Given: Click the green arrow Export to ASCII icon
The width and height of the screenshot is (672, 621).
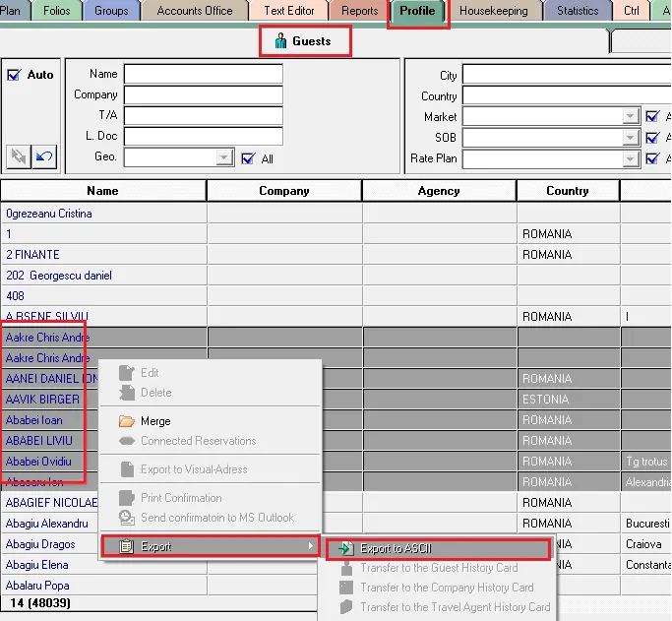Looking at the screenshot, I should click(x=346, y=548).
